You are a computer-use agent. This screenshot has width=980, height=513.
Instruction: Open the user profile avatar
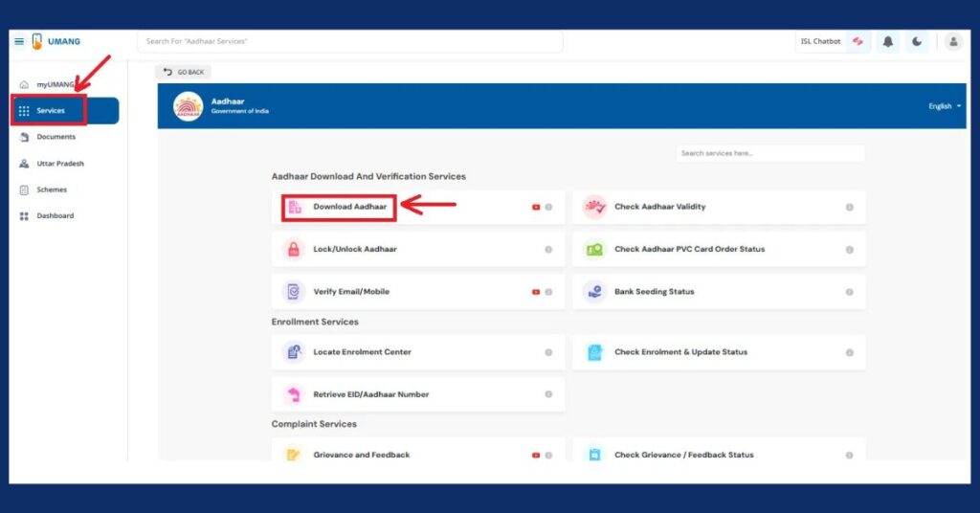pyautogui.click(x=953, y=42)
